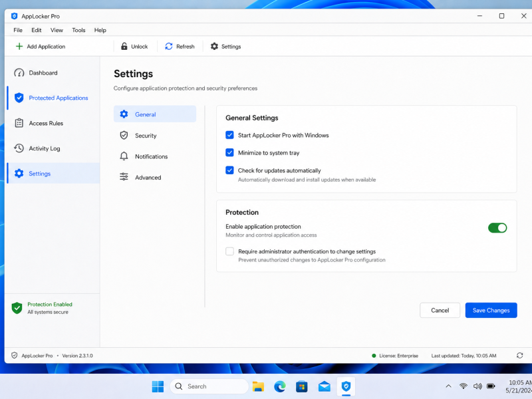The image size is (532, 399).
Task: Click the Add Application label
Action: (46, 47)
